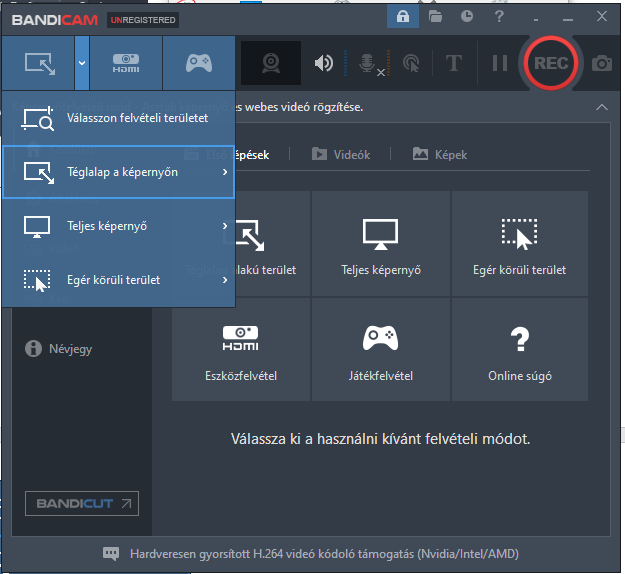
Task: Open the screen mode dropdown arrow
Action: click(82, 63)
